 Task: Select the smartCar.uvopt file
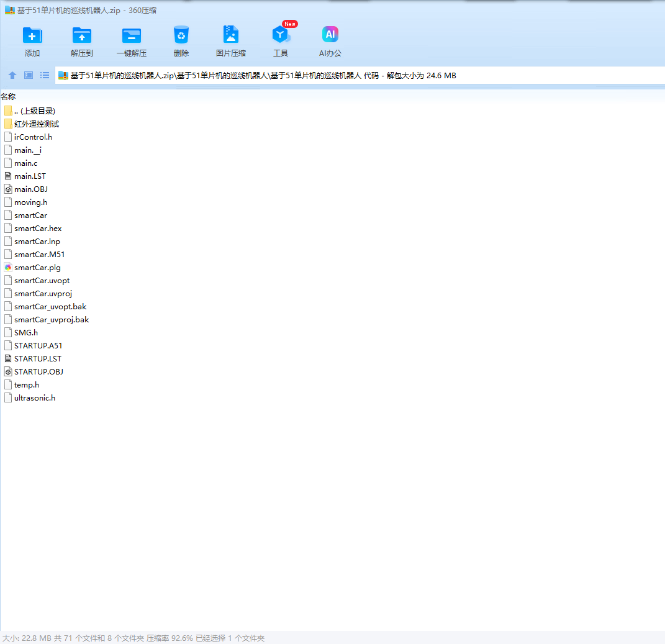coord(37,281)
